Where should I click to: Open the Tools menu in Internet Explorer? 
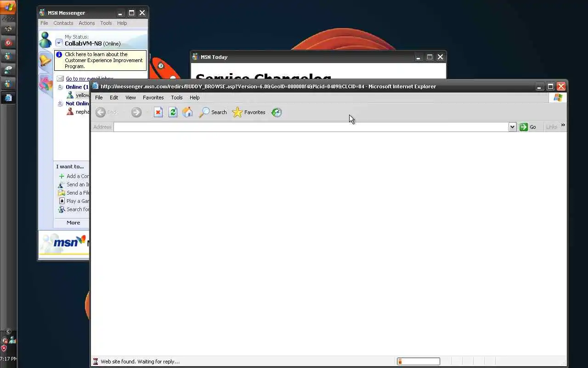tap(177, 98)
